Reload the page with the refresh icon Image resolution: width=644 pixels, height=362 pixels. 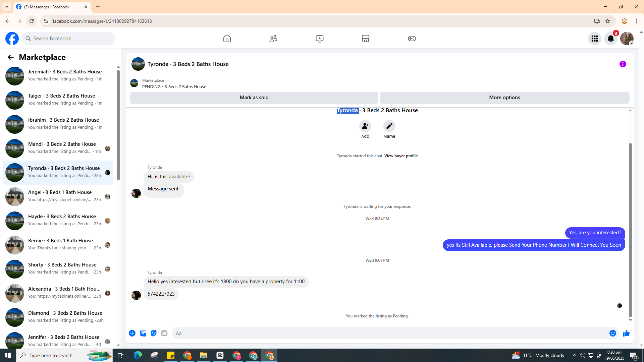pyautogui.click(x=32, y=21)
